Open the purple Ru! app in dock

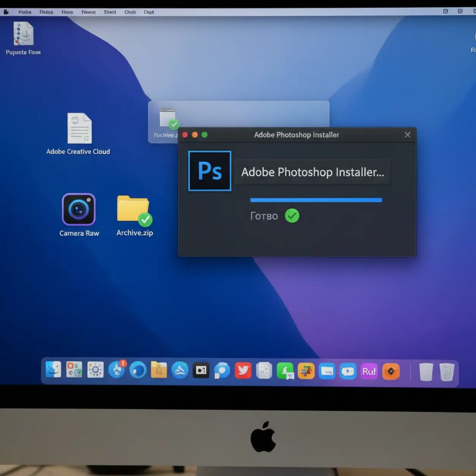(369, 371)
